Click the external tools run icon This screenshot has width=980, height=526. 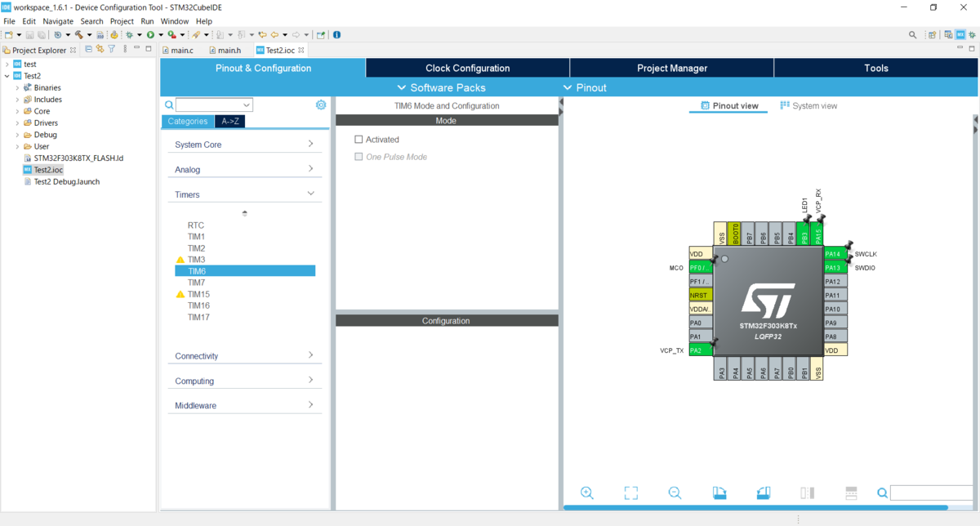(x=171, y=35)
